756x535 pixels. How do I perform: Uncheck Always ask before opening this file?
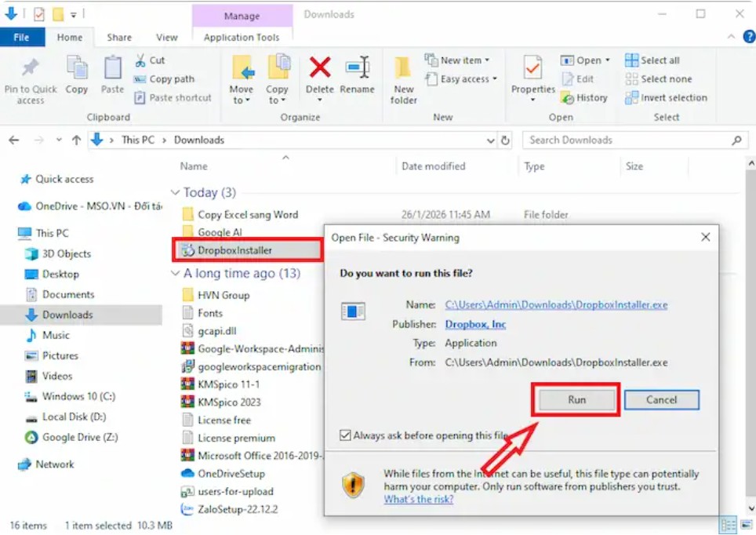tap(345, 435)
